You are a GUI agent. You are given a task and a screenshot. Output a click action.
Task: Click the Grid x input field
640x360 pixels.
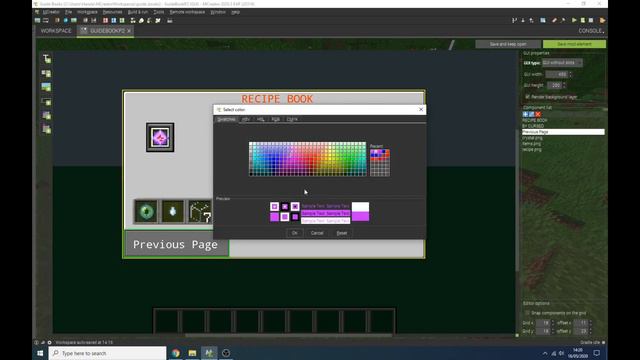543,323
